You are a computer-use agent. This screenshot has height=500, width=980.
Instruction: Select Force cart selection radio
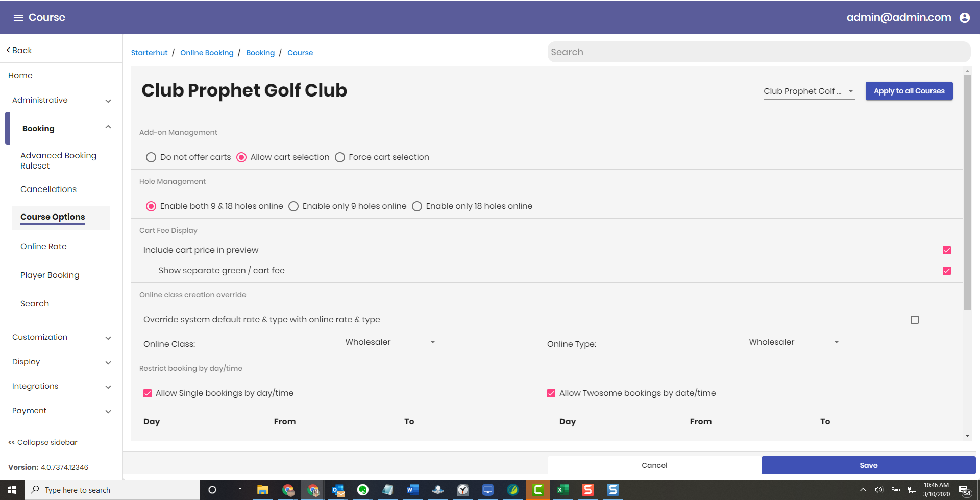pos(340,157)
